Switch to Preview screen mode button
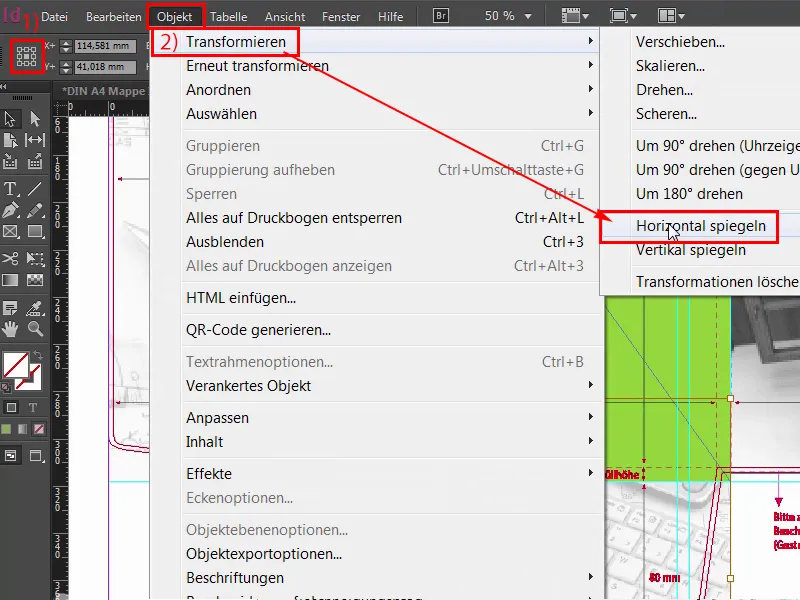 point(36,455)
